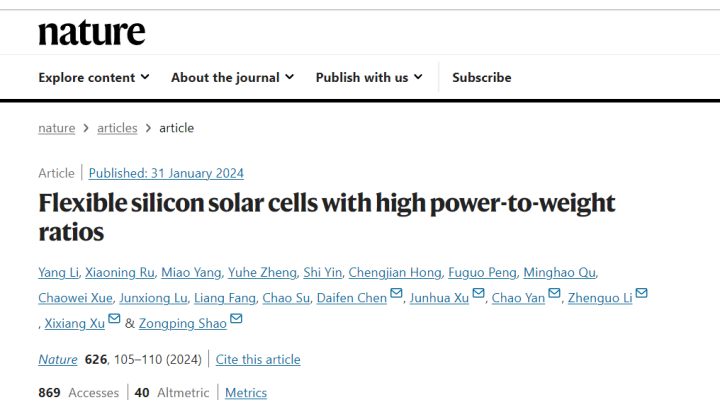Click the Published: 31 January 2024 link

166,173
